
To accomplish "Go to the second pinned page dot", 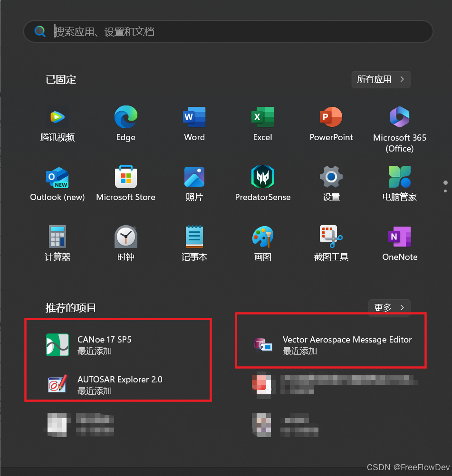I will [x=445, y=191].
